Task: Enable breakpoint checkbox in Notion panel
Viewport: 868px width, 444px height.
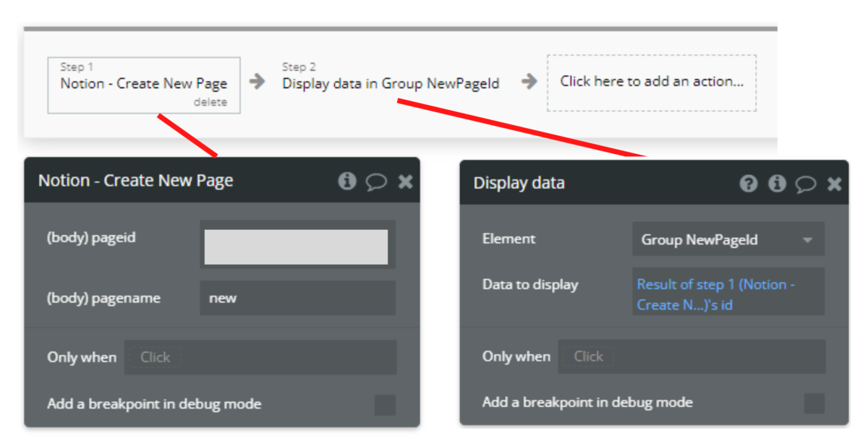Action: pos(385,405)
